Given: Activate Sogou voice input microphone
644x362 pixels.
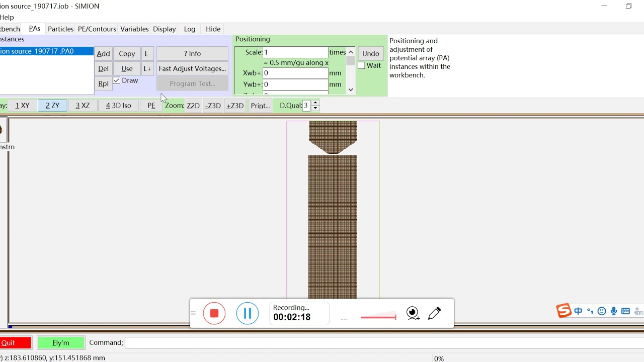Looking at the screenshot, I should click(614, 311).
